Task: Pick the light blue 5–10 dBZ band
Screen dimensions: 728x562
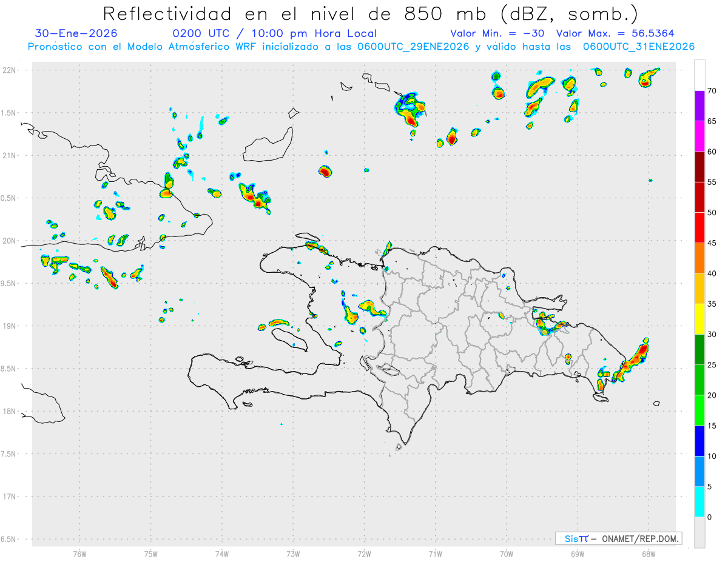Action: (x=700, y=472)
